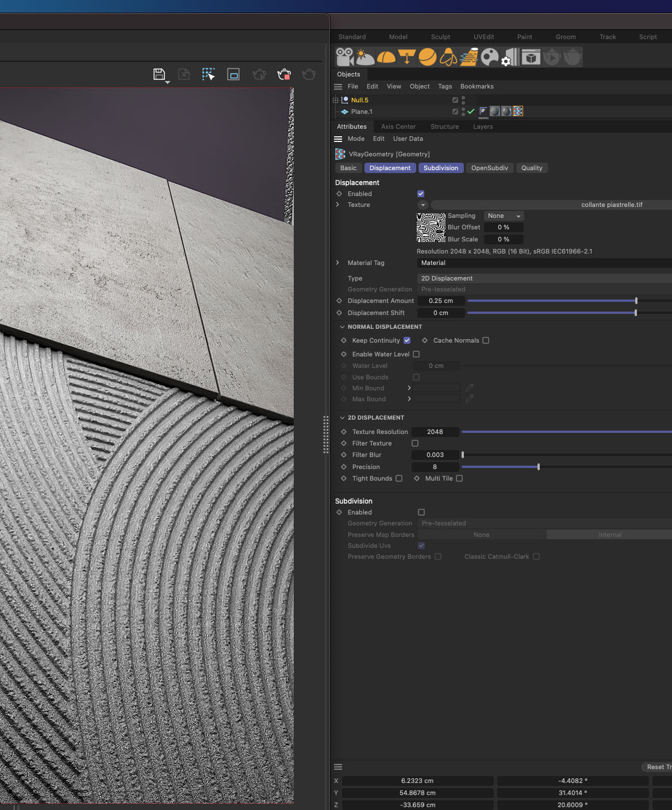Click the Displacement Amount value field
The height and width of the screenshot is (810, 672).
click(440, 301)
